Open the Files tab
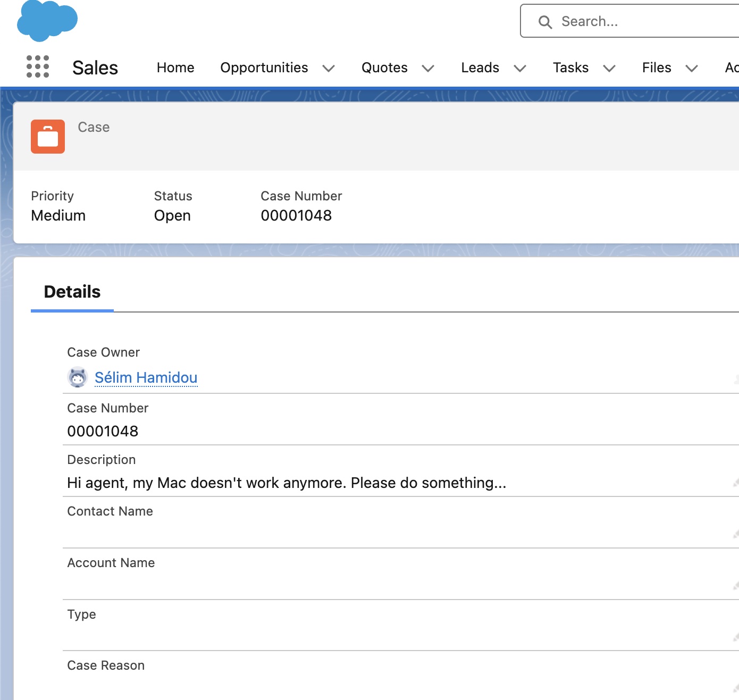The width and height of the screenshot is (739, 700). [657, 68]
